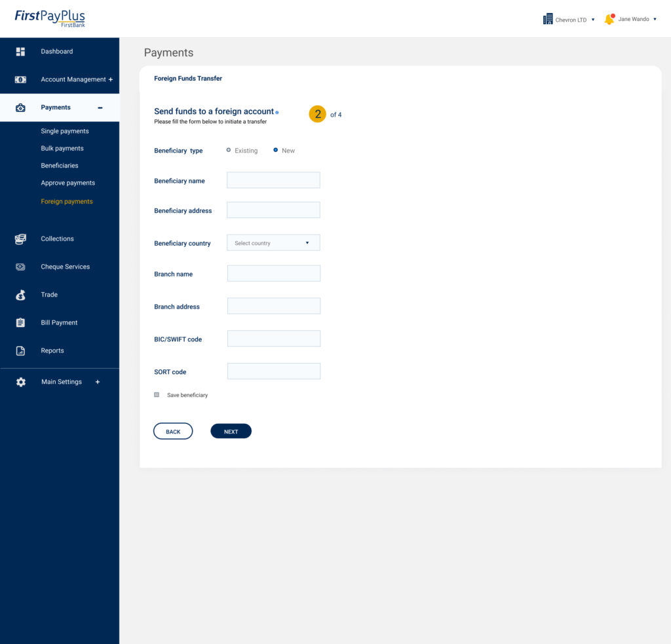
Task: Click the Reports document icon
Action: (20, 351)
